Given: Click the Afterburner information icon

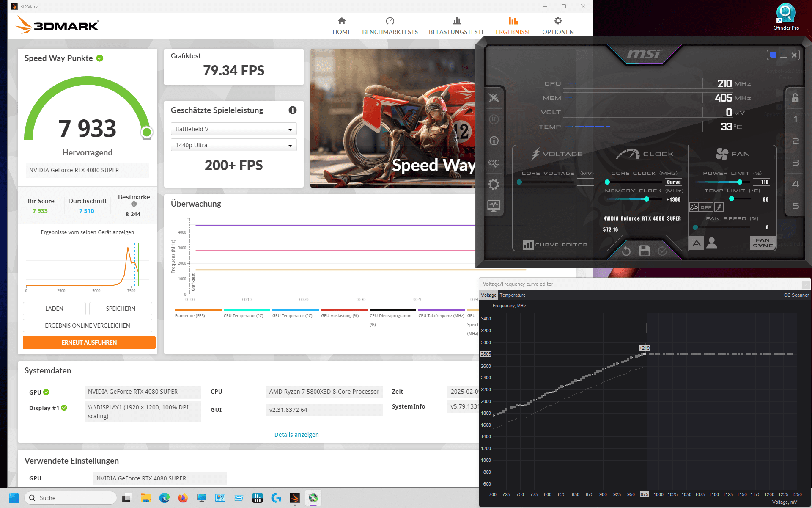Looking at the screenshot, I should pos(494,141).
